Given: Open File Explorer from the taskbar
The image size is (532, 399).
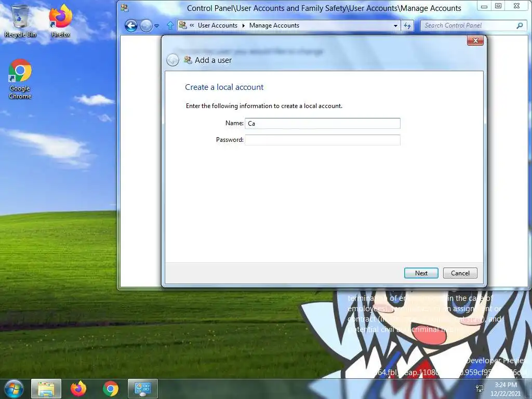Looking at the screenshot, I should click(x=46, y=389).
